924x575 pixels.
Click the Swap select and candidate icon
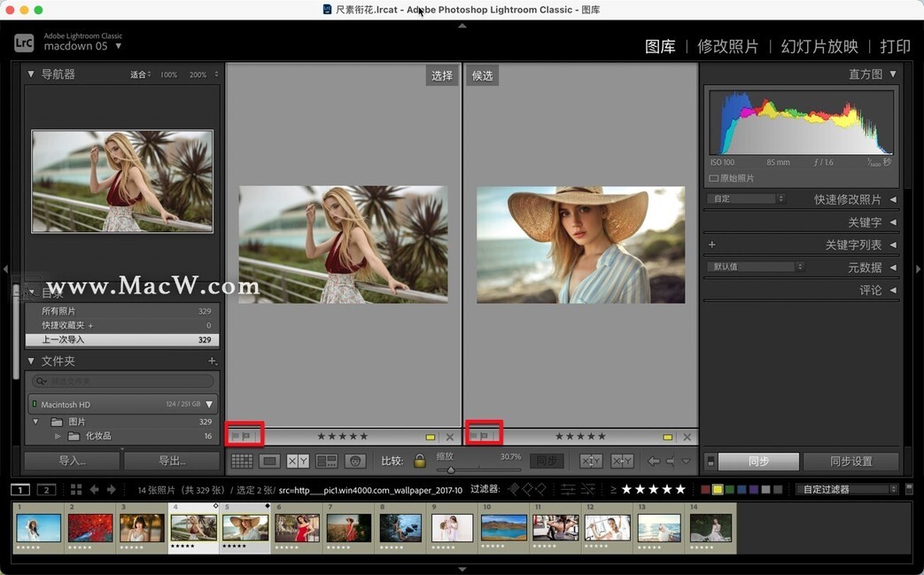click(x=591, y=461)
